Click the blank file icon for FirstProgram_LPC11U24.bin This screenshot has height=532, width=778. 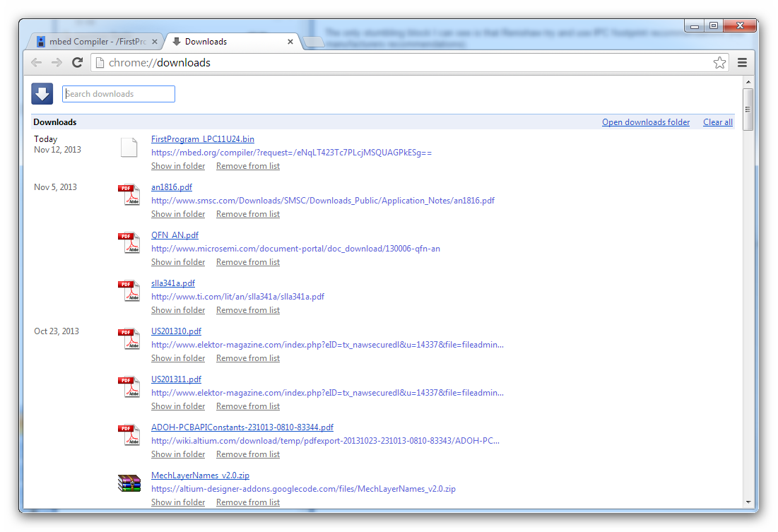[129, 147]
